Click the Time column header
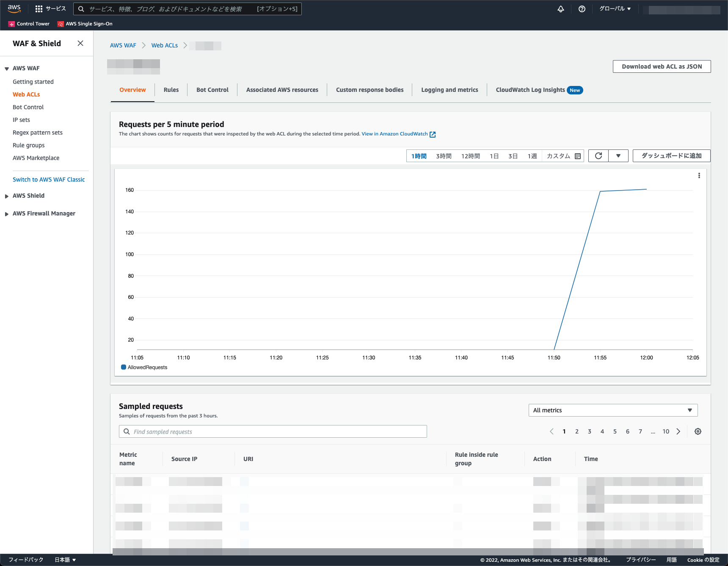The width and height of the screenshot is (728, 566). point(591,459)
